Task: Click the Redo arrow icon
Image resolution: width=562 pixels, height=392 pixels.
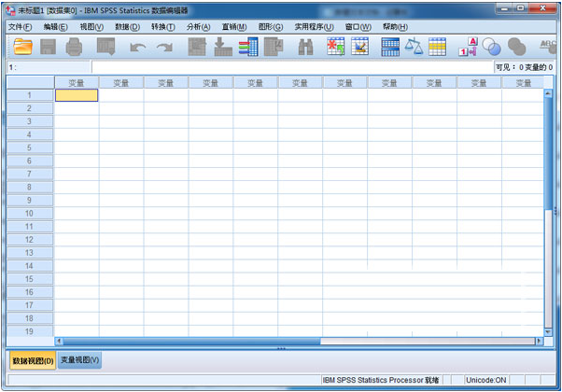Action: point(164,47)
